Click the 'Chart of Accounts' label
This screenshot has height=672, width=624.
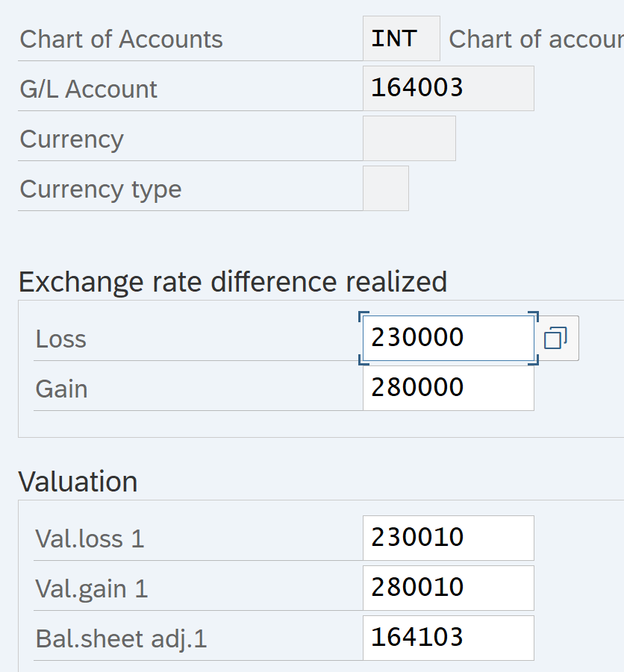click(121, 40)
